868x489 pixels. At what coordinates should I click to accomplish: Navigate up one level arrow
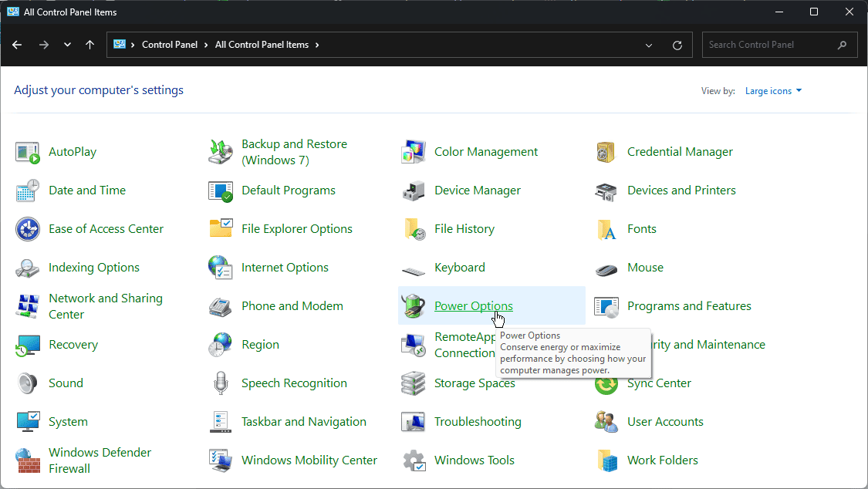point(90,45)
